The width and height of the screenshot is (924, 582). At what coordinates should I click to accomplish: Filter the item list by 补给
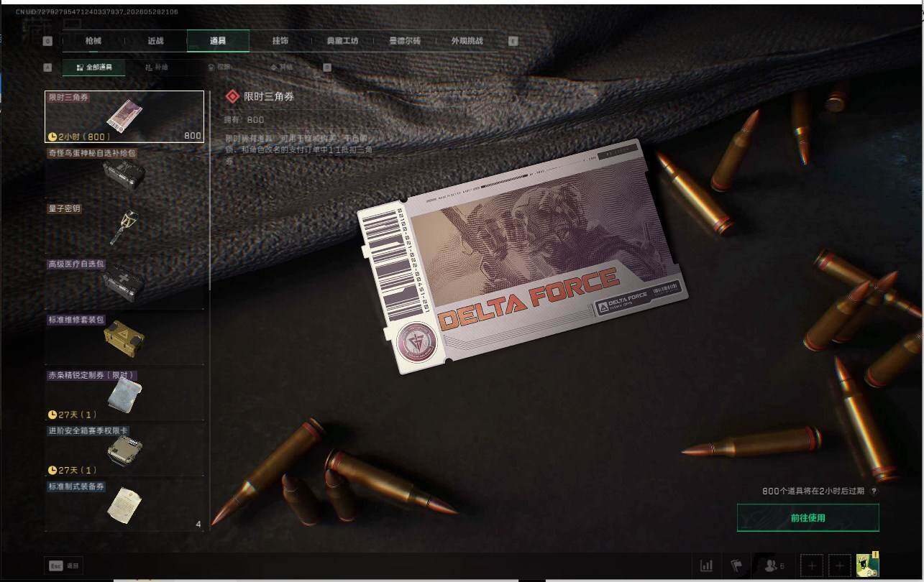point(156,68)
